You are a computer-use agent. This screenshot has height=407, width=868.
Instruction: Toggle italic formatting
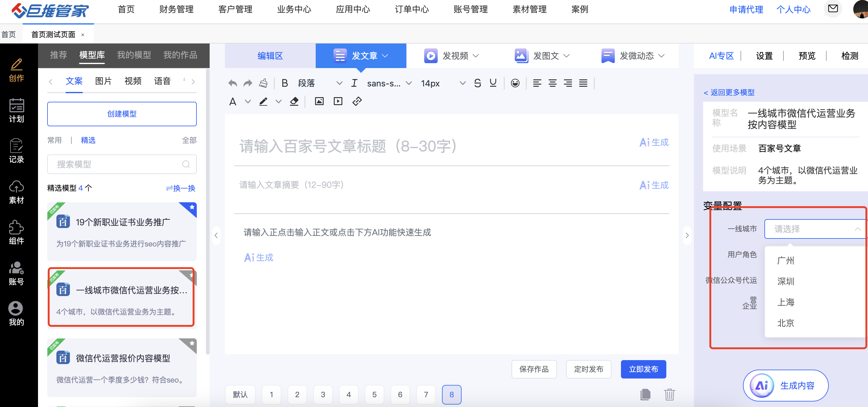pyautogui.click(x=354, y=83)
